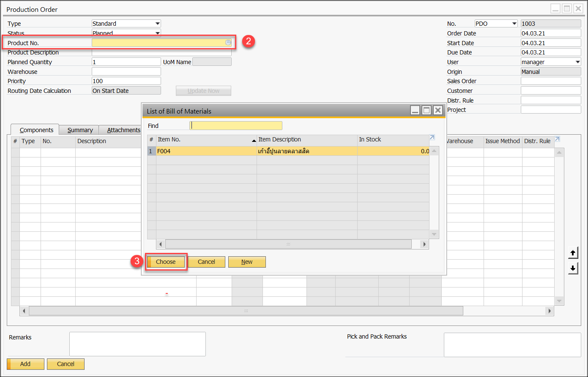
Task: Click the Find input field
Action: pyautogui.click(x=236, y=125)
